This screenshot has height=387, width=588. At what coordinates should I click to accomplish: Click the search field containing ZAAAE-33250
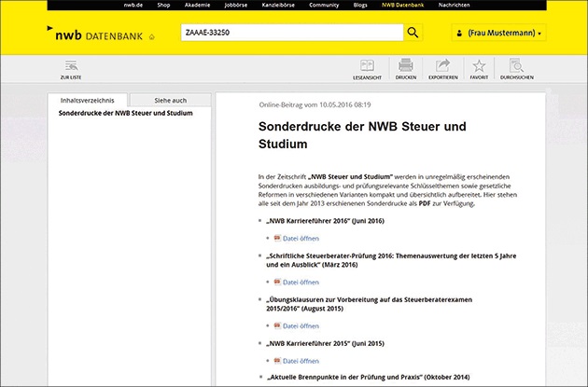(x=289, y=33)
